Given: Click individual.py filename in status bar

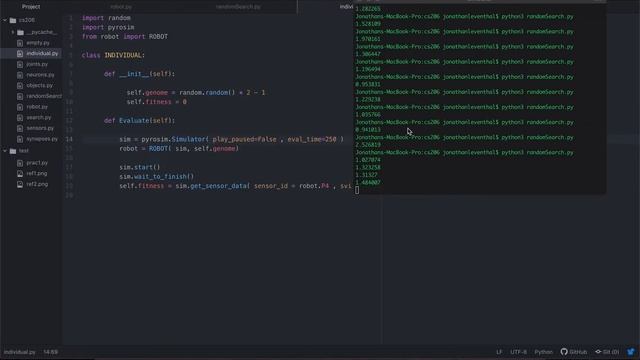Looking at the screenshot, I should click(20, 352).
